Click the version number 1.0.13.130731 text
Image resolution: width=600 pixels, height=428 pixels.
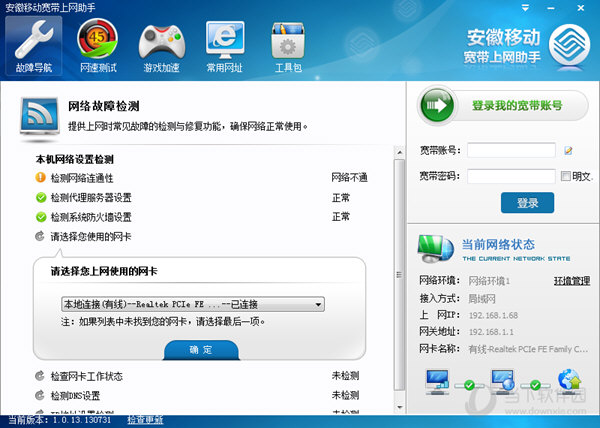click(x=80, y=420)
